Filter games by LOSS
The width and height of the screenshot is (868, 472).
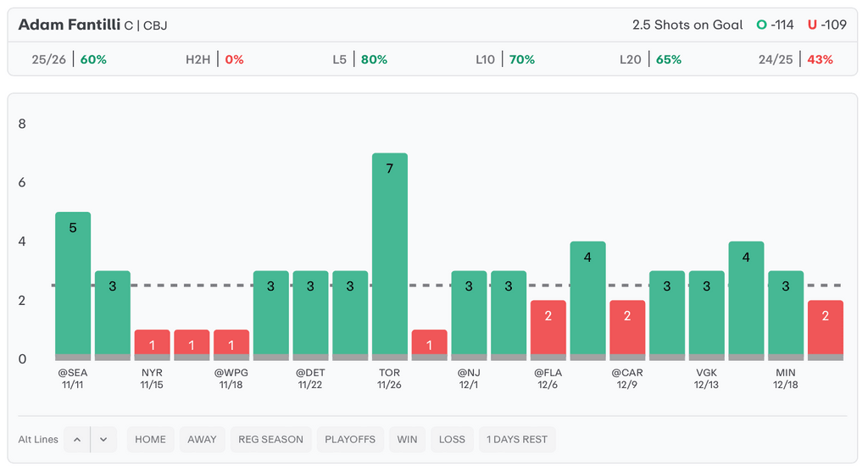coord(452,439)
